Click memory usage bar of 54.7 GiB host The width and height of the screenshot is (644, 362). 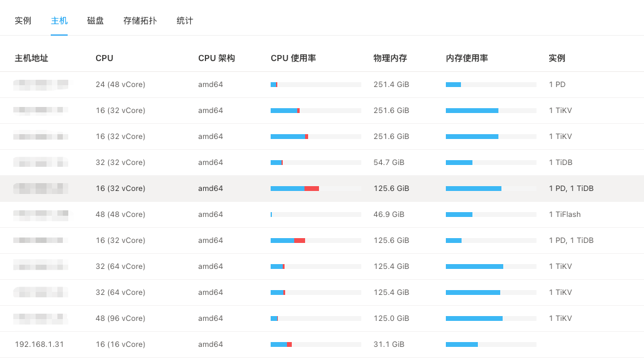click(491, 163)
